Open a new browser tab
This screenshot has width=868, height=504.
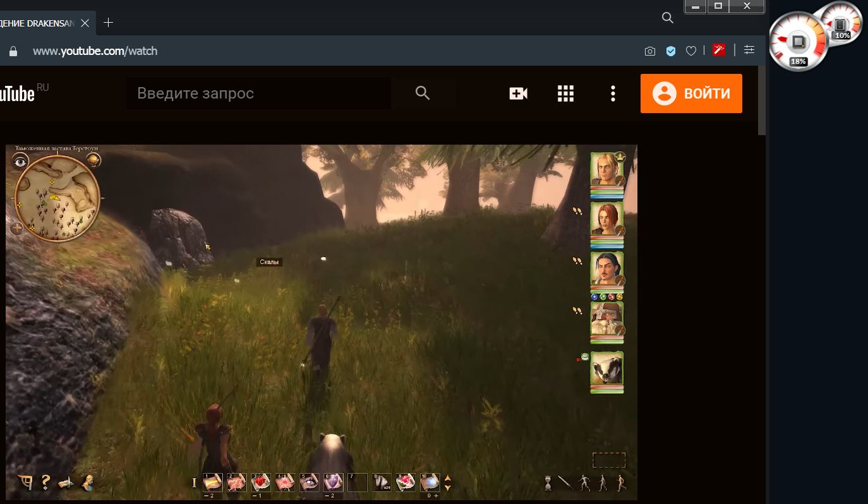[x=108, y=23]
